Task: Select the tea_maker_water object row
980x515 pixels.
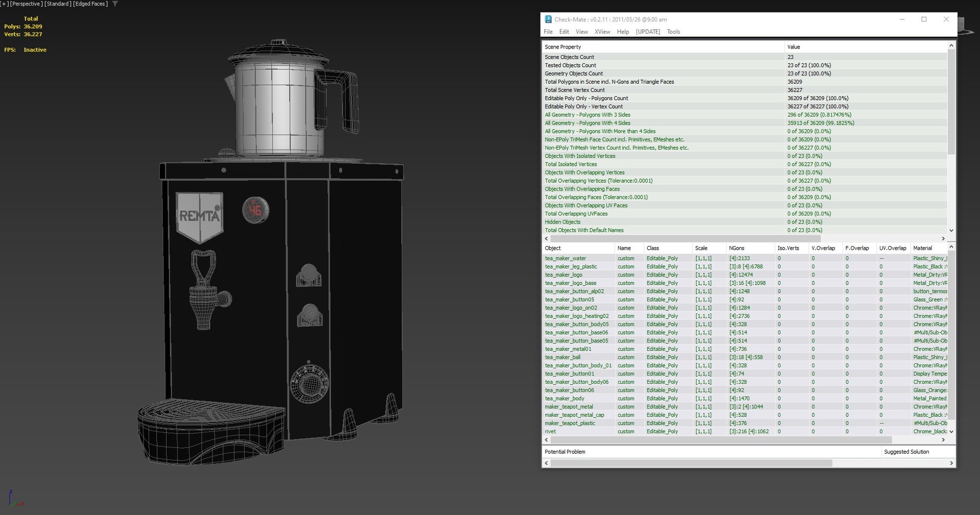Action: 745,258
